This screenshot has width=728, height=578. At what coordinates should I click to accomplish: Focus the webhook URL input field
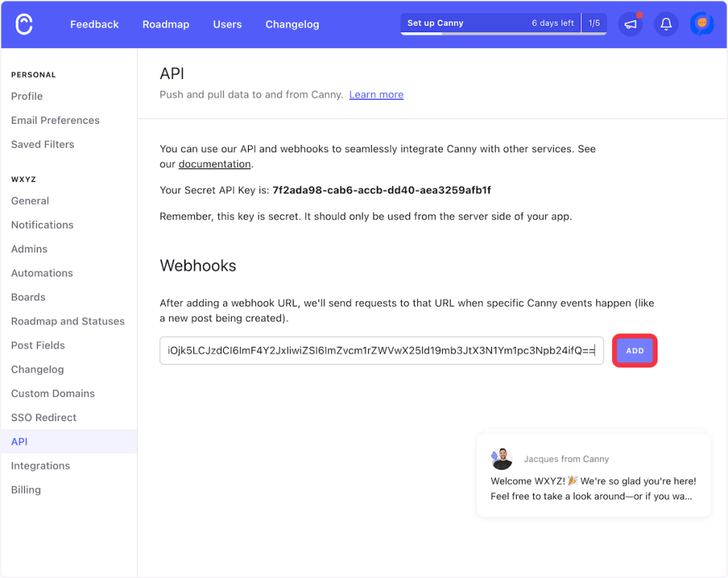(381, 350)
